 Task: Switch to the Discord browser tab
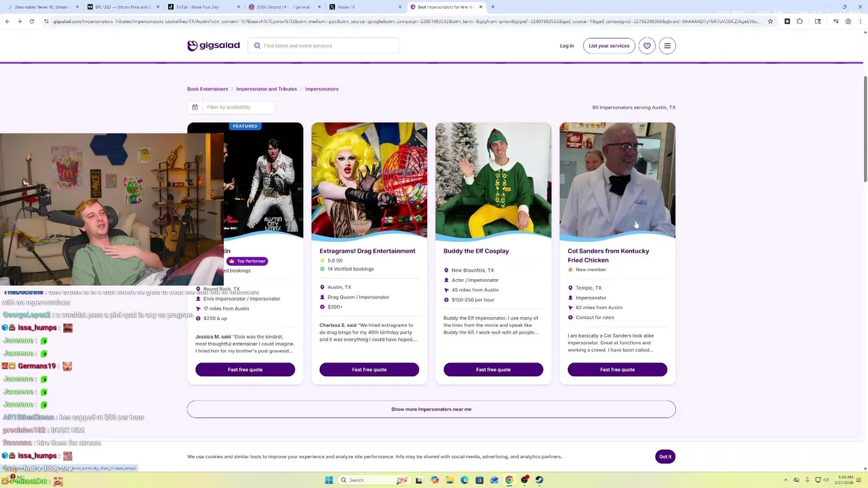[283, 7]
